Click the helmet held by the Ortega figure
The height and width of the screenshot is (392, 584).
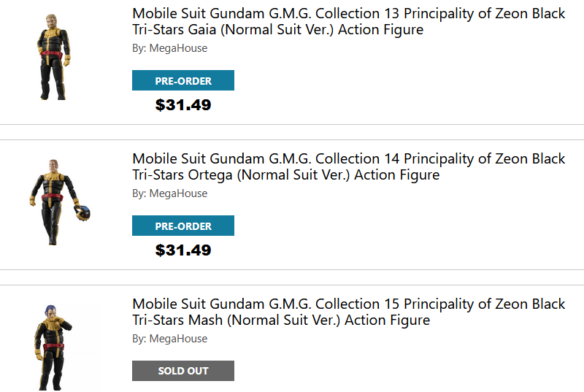tap(82, 212)
